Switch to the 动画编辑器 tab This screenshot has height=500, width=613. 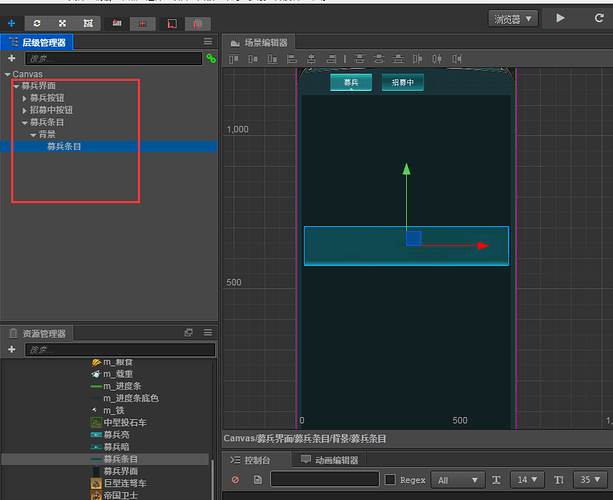click(329, 460)
